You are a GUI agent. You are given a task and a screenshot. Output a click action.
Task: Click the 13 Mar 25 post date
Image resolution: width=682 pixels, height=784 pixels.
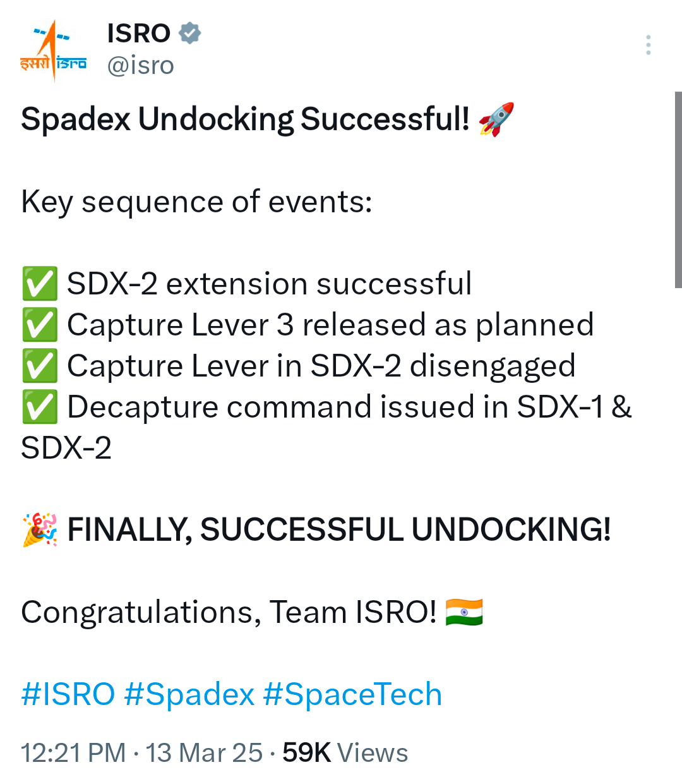pyautogui.click(x=204, y=752)
